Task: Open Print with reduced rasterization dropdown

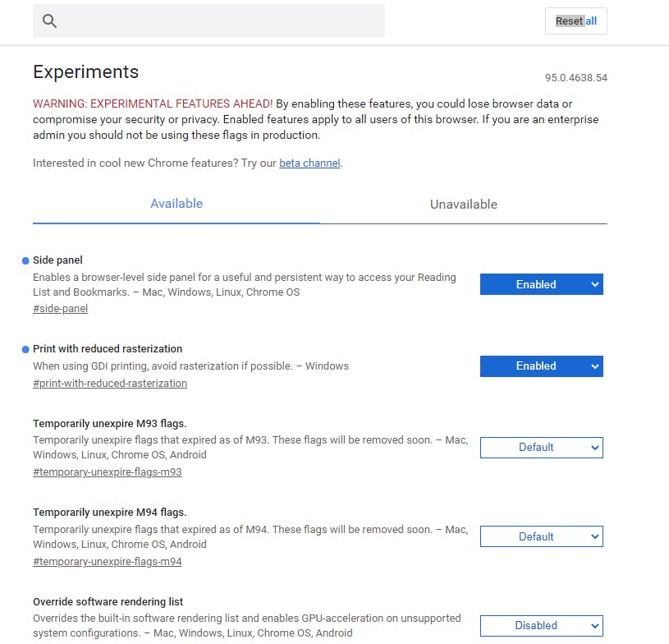Action: [x=541, y=366]
